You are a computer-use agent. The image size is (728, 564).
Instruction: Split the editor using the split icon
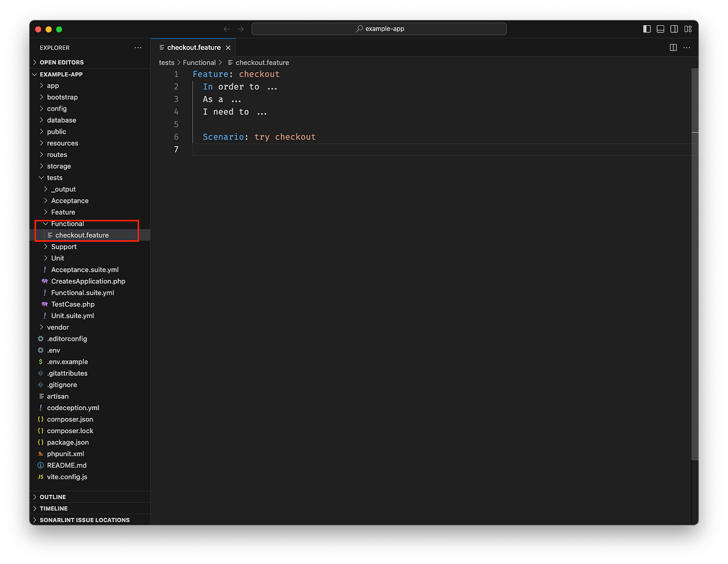[x=673, y=47]
